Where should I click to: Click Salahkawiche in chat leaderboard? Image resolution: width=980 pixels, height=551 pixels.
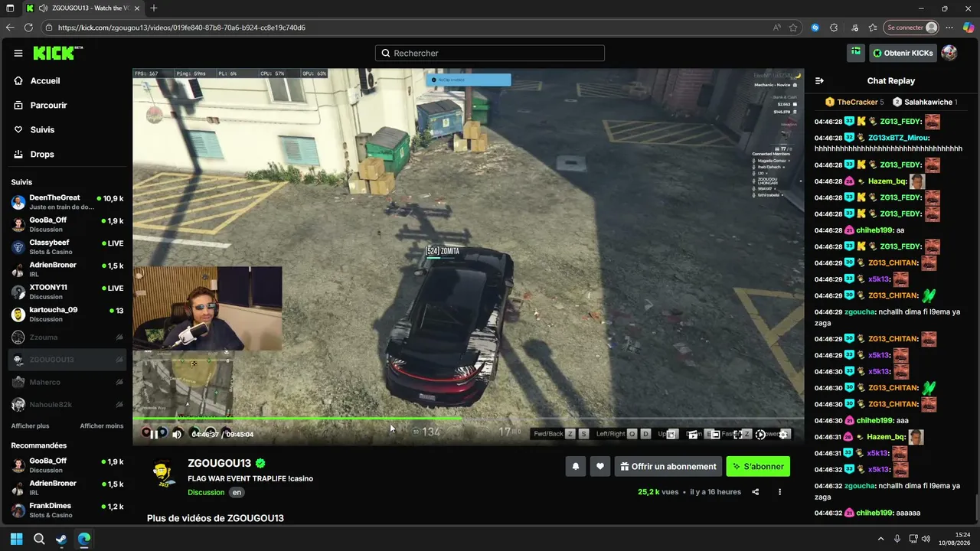coord(925,102)
